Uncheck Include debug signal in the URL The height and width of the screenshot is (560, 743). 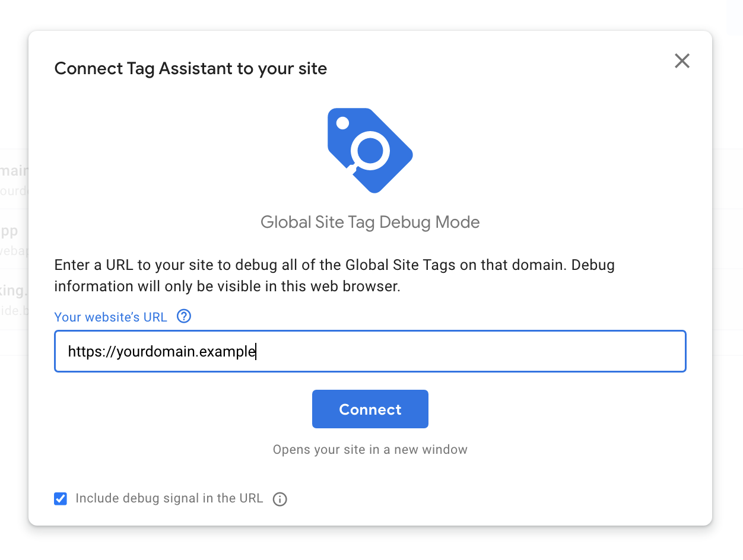tap(61, 499)
